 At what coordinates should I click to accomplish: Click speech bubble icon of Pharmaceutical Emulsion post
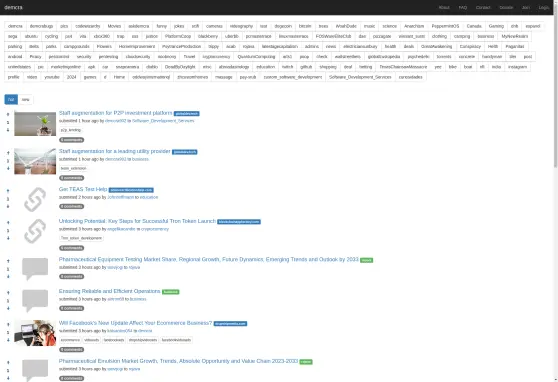pyautogui.click(x=35, y=370)
